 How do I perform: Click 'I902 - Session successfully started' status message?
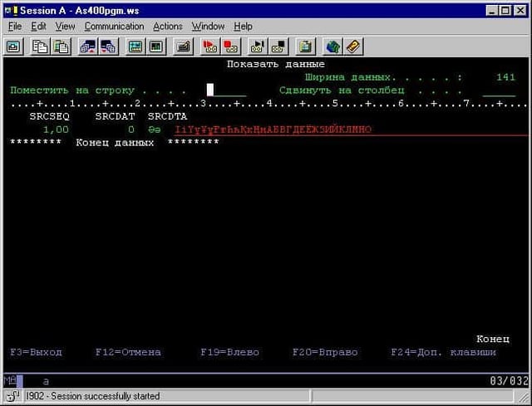pos(92,396)
